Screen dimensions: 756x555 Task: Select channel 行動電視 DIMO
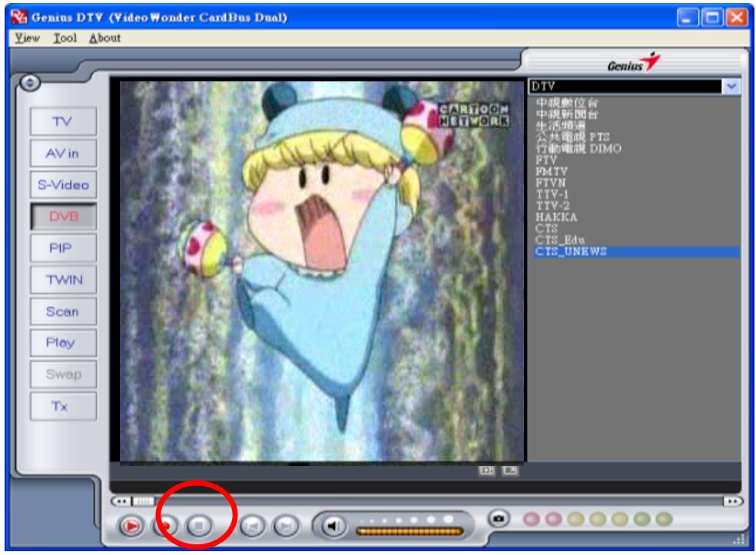(x=579, y=149)
